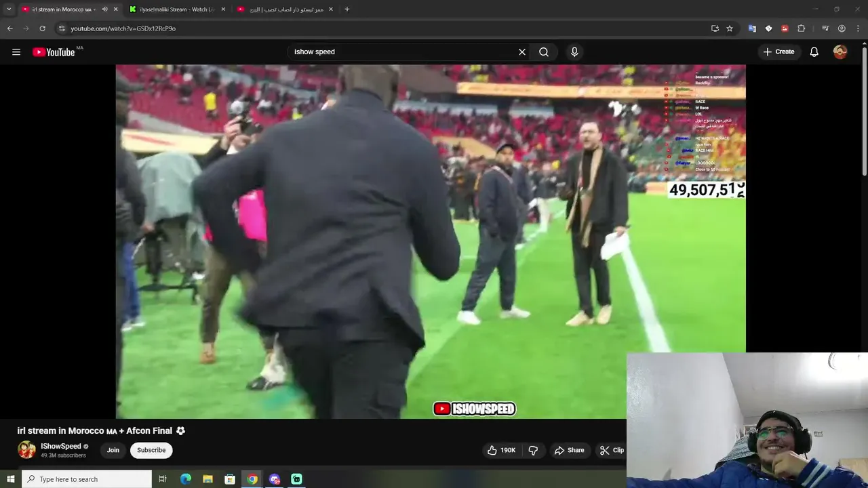Run the search with the magnifier button
The height and width of the screenshot is (488, 868).
click(544, 52)
